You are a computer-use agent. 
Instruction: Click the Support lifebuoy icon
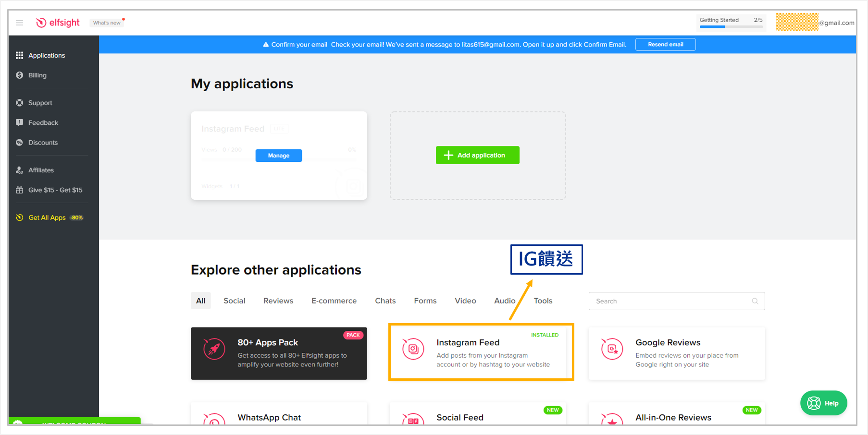19,102
